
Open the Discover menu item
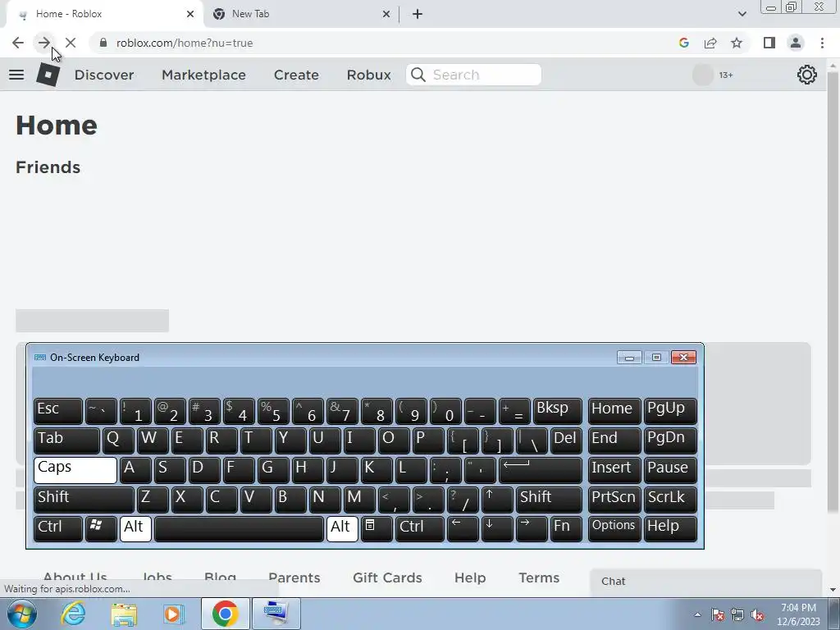click(x=104, y=75)
